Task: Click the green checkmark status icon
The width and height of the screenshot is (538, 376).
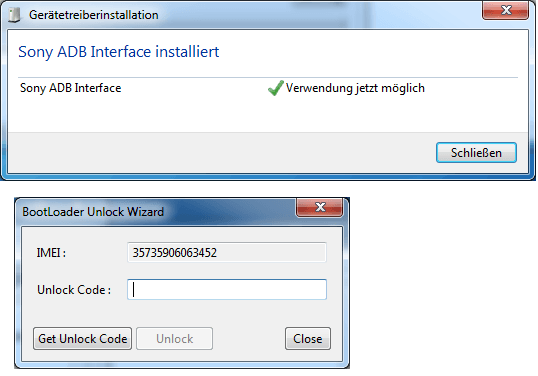Action: 276,88
